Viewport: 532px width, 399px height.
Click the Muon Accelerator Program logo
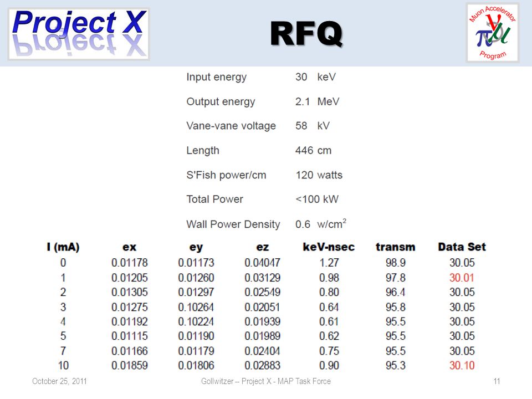point(492,33)
